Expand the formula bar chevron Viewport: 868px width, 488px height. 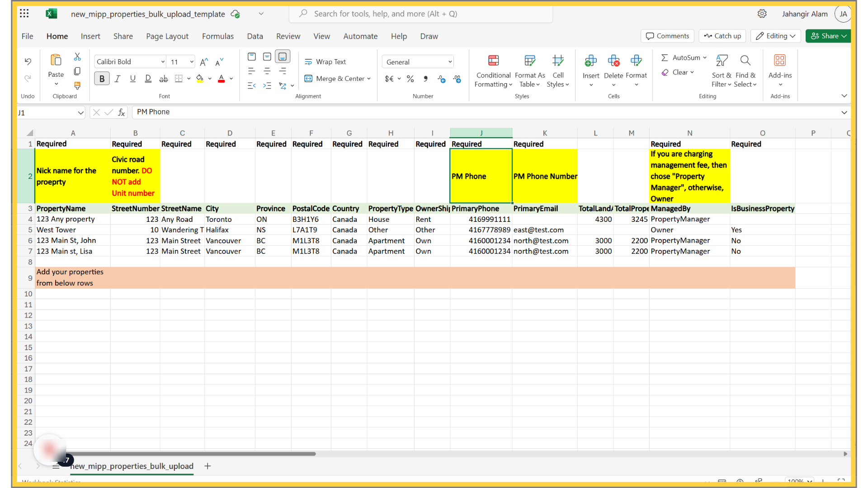click(844, 113)
